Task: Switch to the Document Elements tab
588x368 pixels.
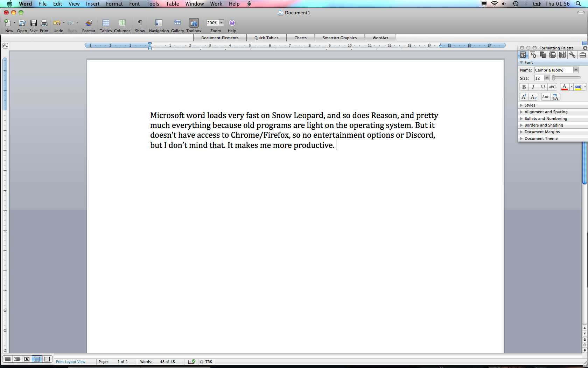Action: (x=220, y=38)
